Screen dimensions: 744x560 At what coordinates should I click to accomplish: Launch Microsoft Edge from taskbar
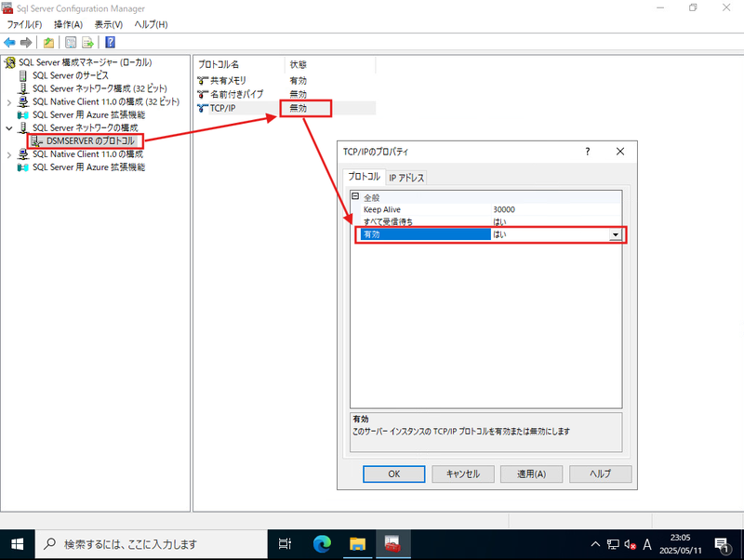322,544
